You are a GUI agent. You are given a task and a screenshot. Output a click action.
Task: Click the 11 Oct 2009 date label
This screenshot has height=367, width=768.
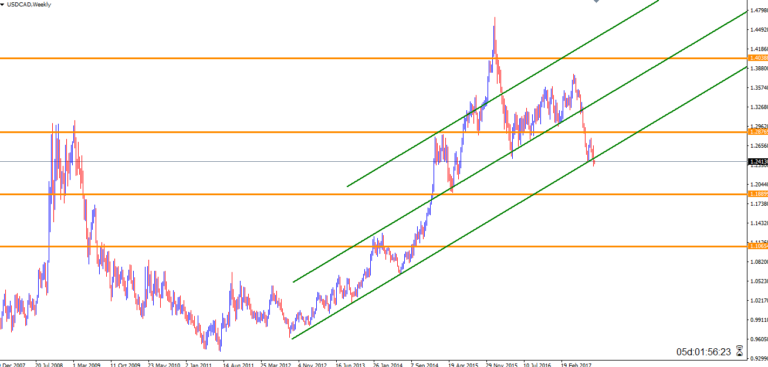[125, 365]
